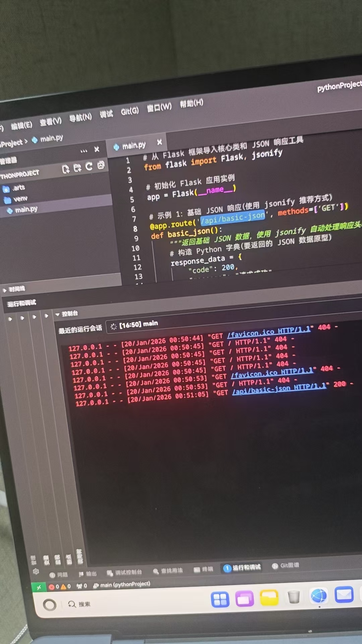This screenshot has width=362, height=644.
Task: Open the 调试 menu
Action: (x=106, y=114)
